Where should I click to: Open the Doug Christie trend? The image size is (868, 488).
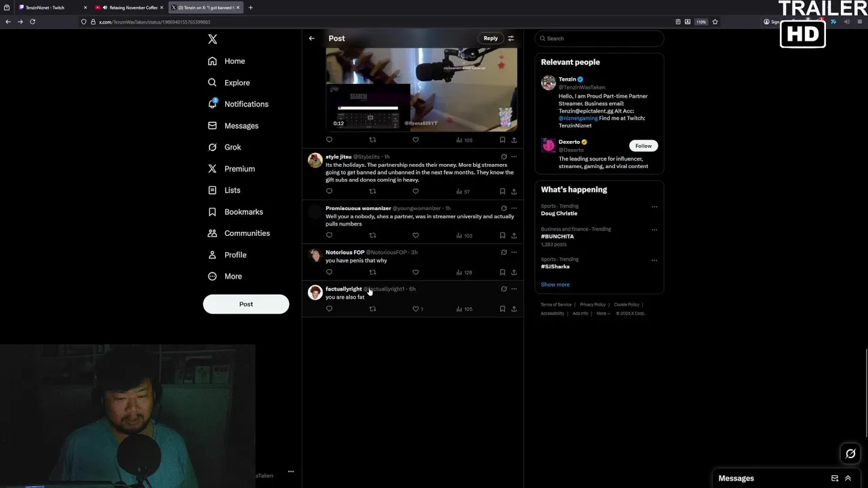click(559, 213)
